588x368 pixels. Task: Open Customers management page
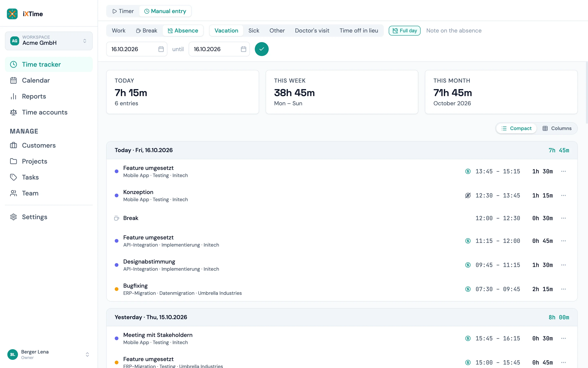[x=49, y=145]
